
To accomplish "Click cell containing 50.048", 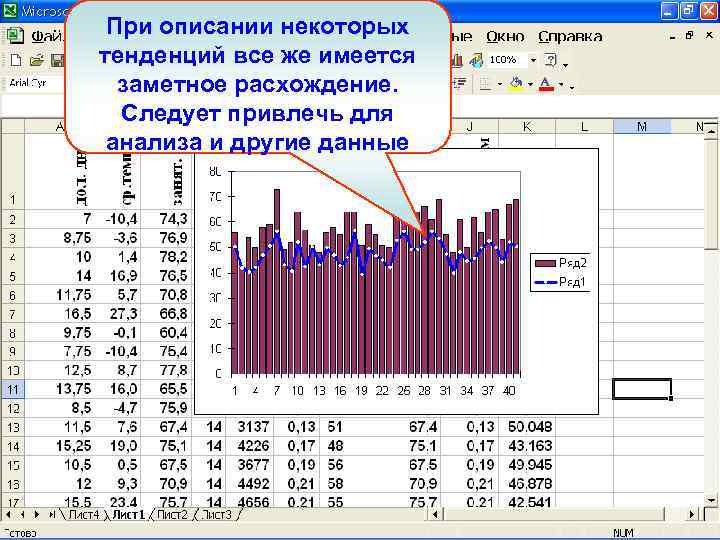I will click(527, 427).
